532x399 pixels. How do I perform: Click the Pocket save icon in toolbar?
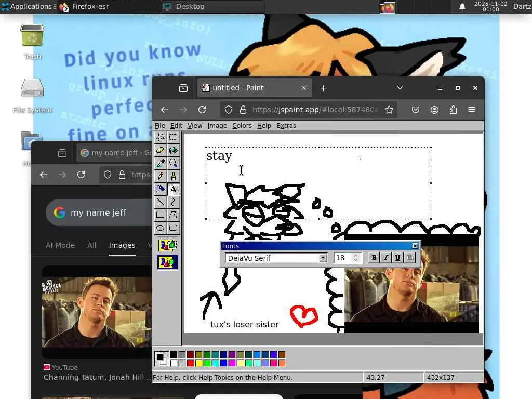pyautogui.click(x=416, y=110)
